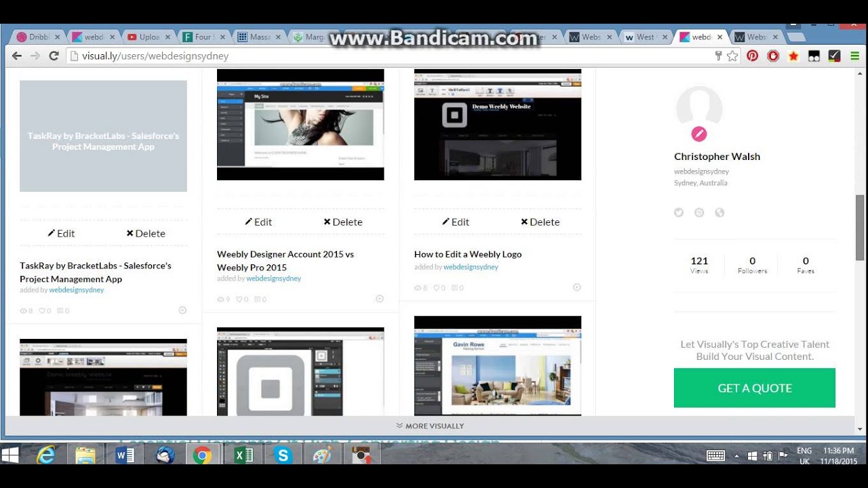Image resolution: width=868 pixels, height=488 pixels.
Task: Open How to Edit a Weebly Logo title
Action: [468, 254]
